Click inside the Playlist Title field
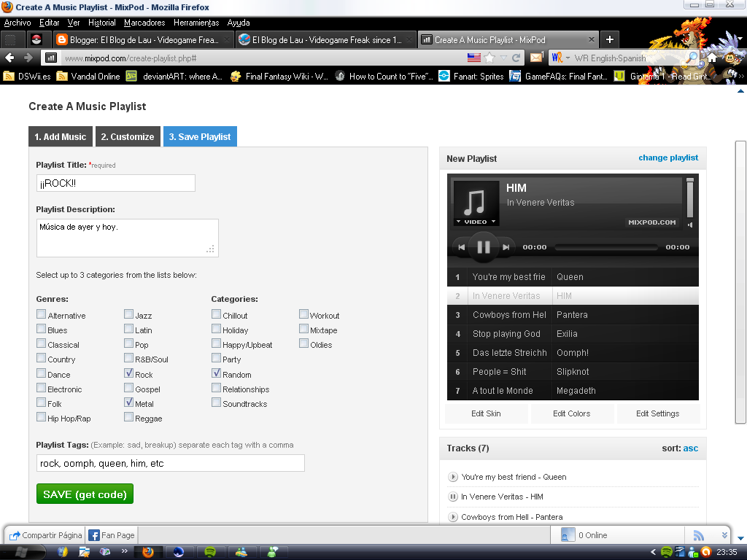This screenshot has width=747, height=560. click(x=115, y=183)
